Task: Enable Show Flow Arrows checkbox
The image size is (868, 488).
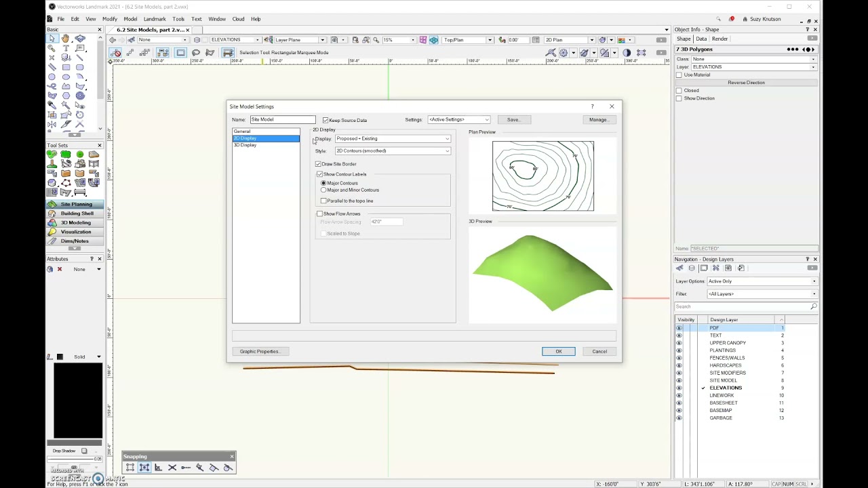Action: (319, 213)
